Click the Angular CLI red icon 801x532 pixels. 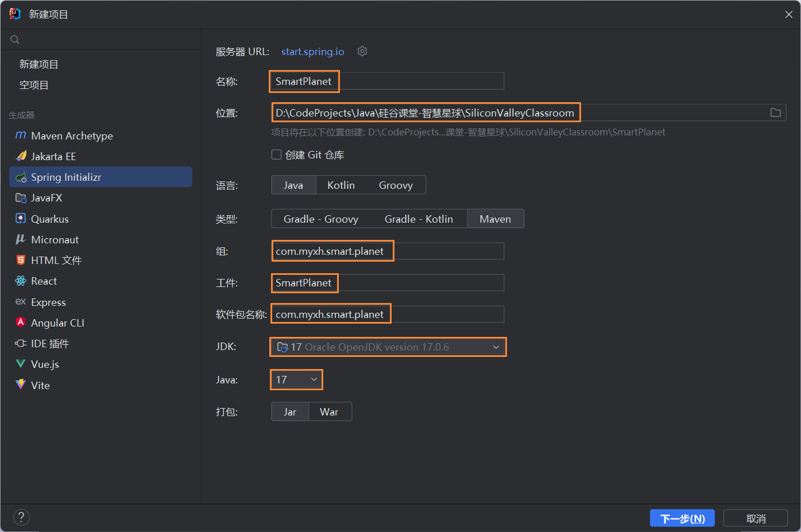(x=21, y=322)
